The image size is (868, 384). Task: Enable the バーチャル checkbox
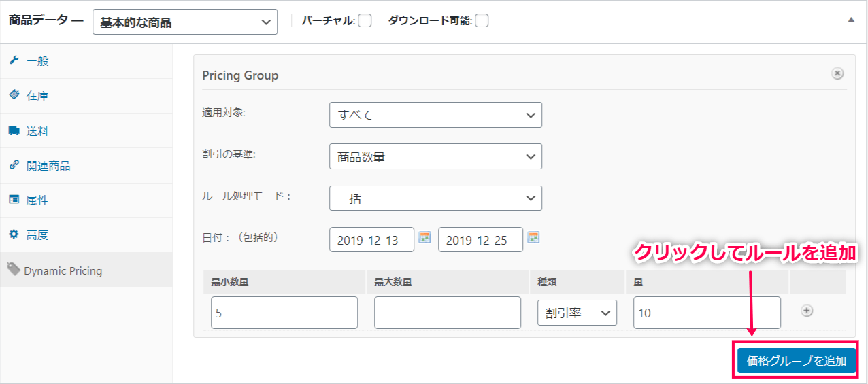tap(365, 21)
